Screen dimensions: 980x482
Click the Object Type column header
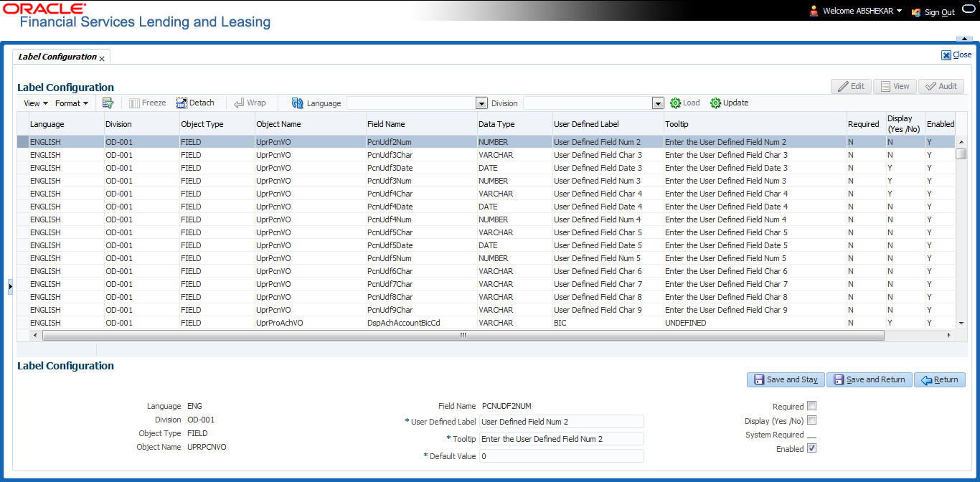[x=217, y=124]
